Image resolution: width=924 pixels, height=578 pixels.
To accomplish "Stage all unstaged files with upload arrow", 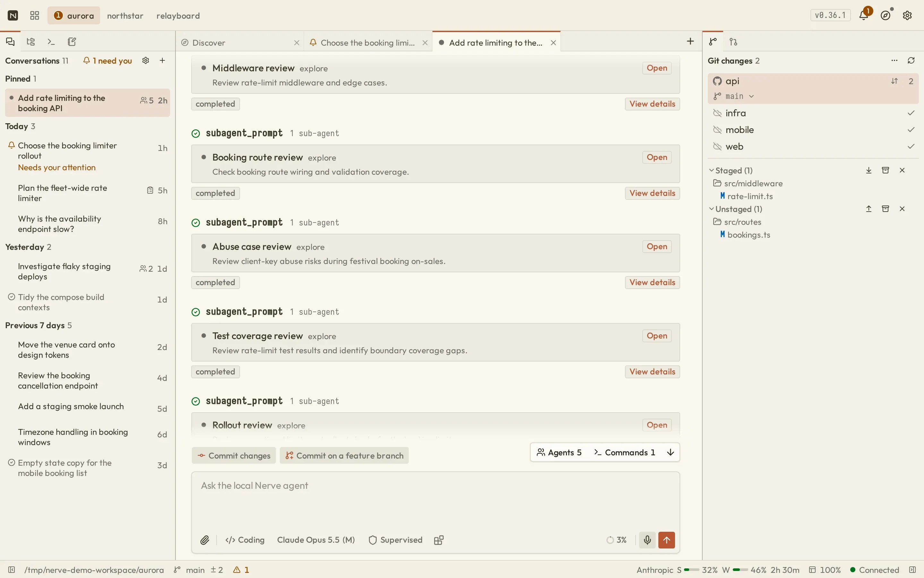I will (x=869, y=209).
